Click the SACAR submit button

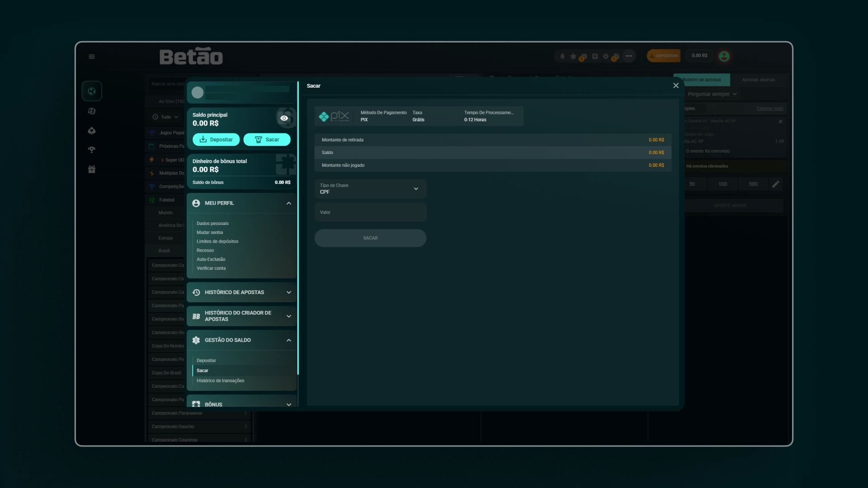[370, 238]
